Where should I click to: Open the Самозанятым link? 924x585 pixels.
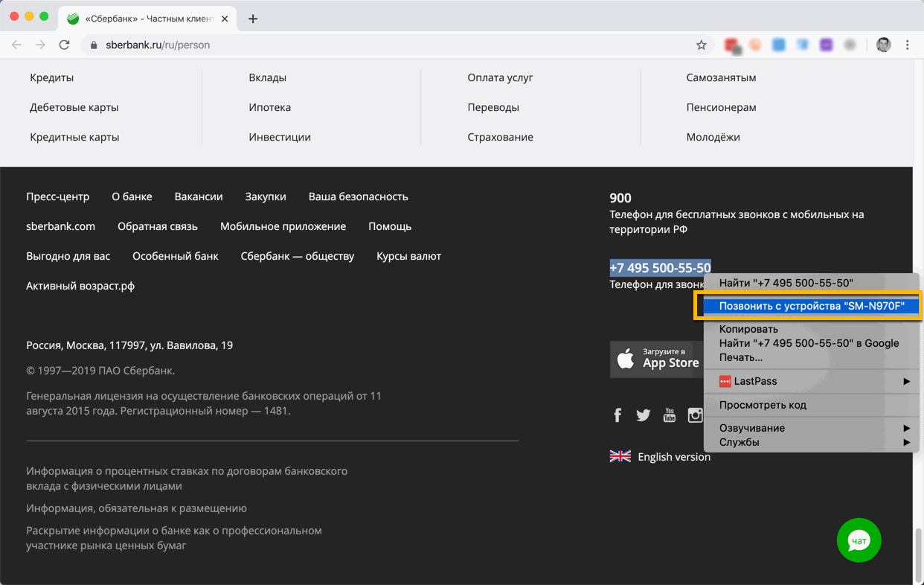(x=721, y=77)
